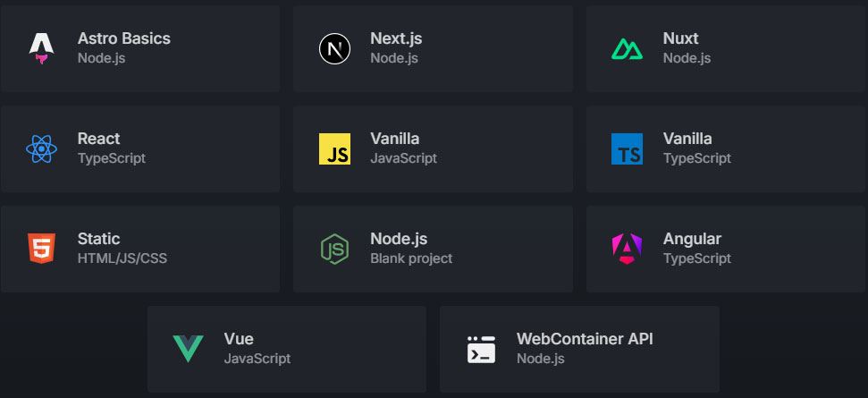Click the Next.js logo icon

(334, 48)
